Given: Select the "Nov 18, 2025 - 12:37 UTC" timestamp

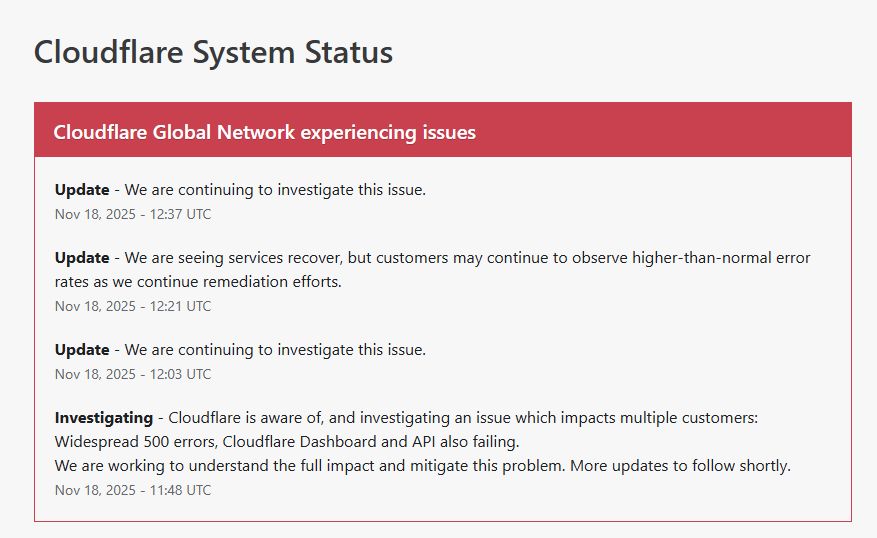Looking at the screenshot, I should click(133, 214).
